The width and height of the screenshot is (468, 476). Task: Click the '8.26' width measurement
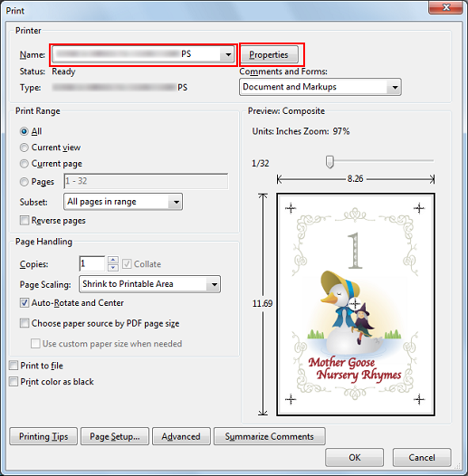[356, 178]
